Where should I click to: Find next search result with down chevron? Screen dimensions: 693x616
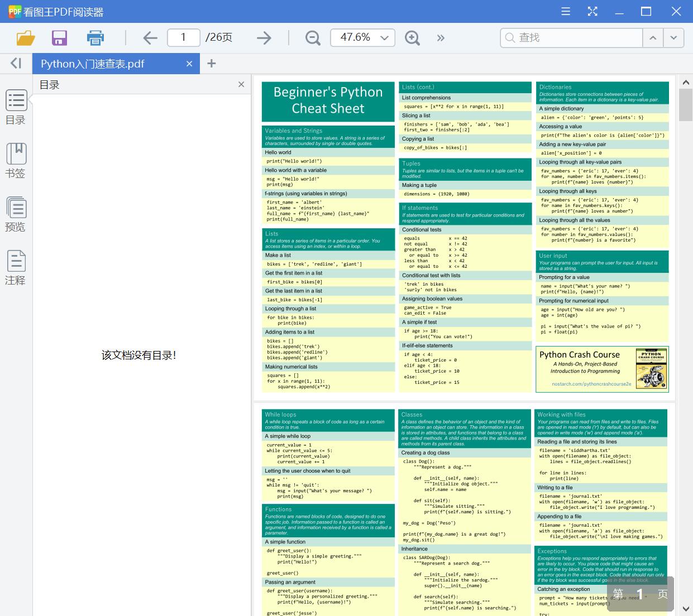pos(673,38)
